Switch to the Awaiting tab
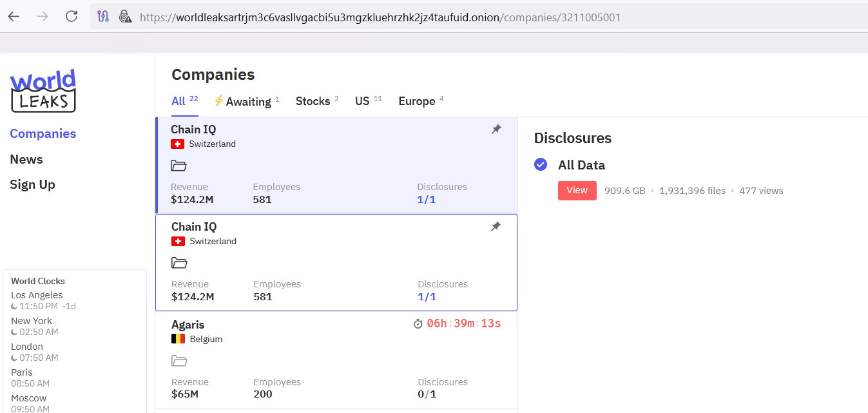This screenshot has height=413, width=868. click(x=247, y=101)
